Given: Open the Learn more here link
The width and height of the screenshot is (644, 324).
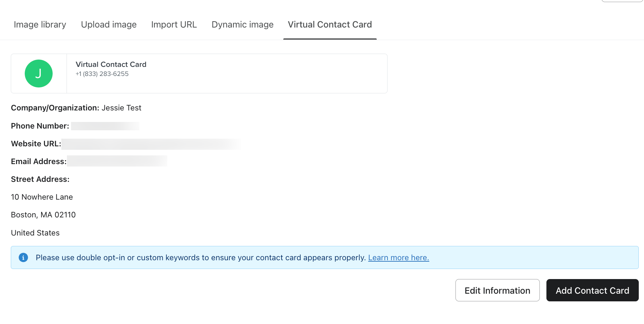Looking at the screenshot, I should 398,257.
